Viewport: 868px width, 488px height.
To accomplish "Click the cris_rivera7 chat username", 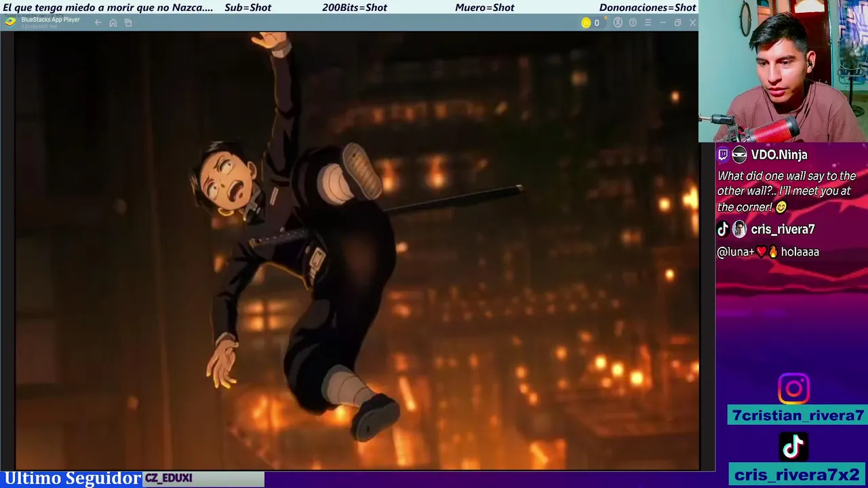I will pyautogui.click(x=783, y=229).
